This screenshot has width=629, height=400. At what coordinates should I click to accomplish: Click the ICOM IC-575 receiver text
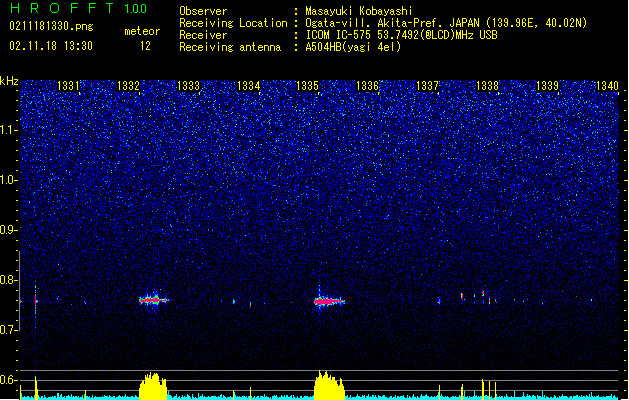tap(401, 35)
